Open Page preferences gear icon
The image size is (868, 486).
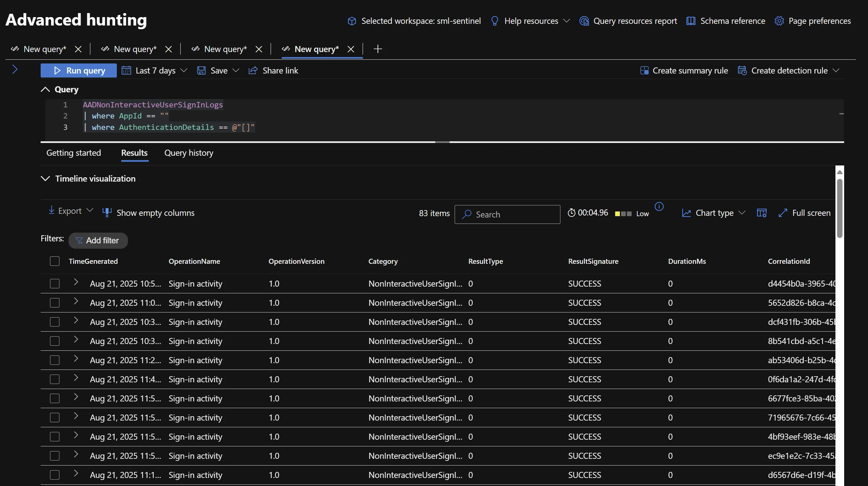[779, 21]
